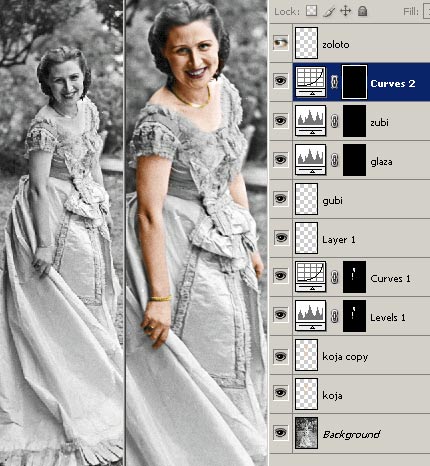The width and height of the screenshot is (430, 466).
Task: Hide the glaza layer
Action: click(x=281, y=159)
